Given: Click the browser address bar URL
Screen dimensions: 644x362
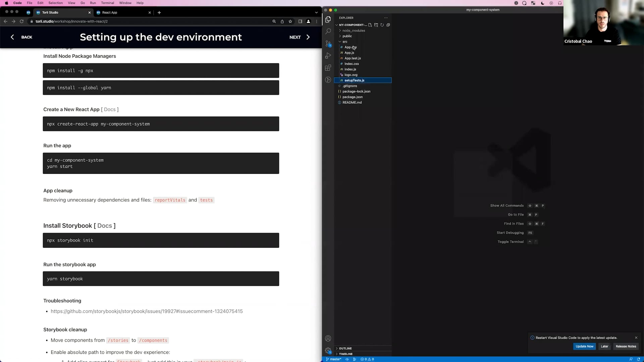Looking at the screenshot, I should point(71,21).
